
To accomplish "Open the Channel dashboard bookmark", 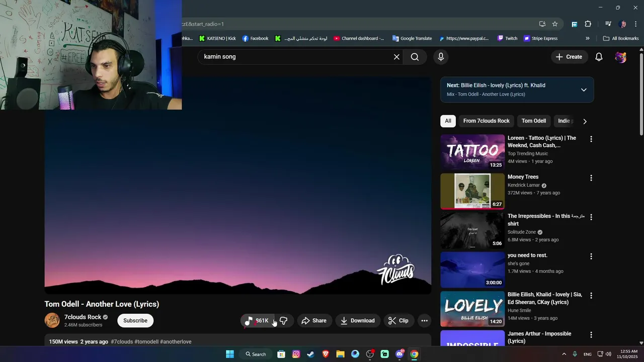I will tap(359, 38).
